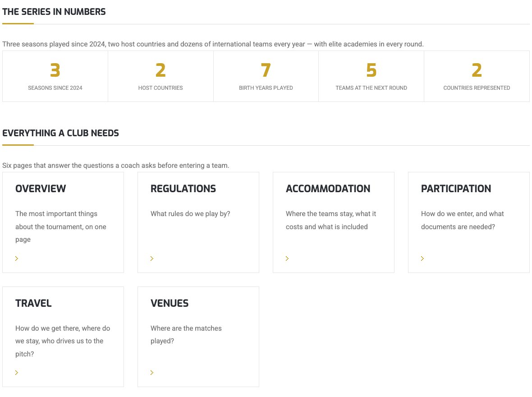Image resolution: width=532 pixels, height=397 pixels.
Task: Open the TRAVEL card heading
Action: point(34,303)
